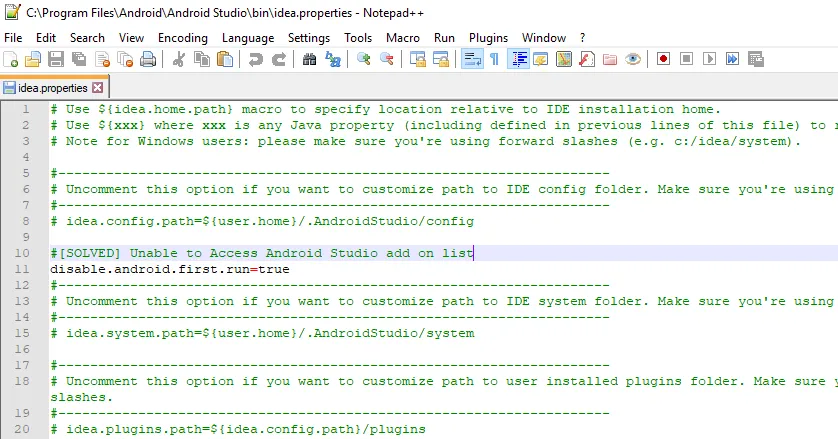
Task: Play back the recorded macro
Action: [x=709, y=59]
